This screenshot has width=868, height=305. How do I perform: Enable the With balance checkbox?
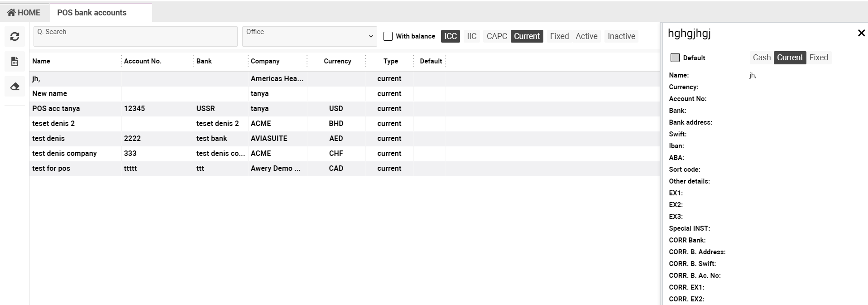tap(388, 36)
